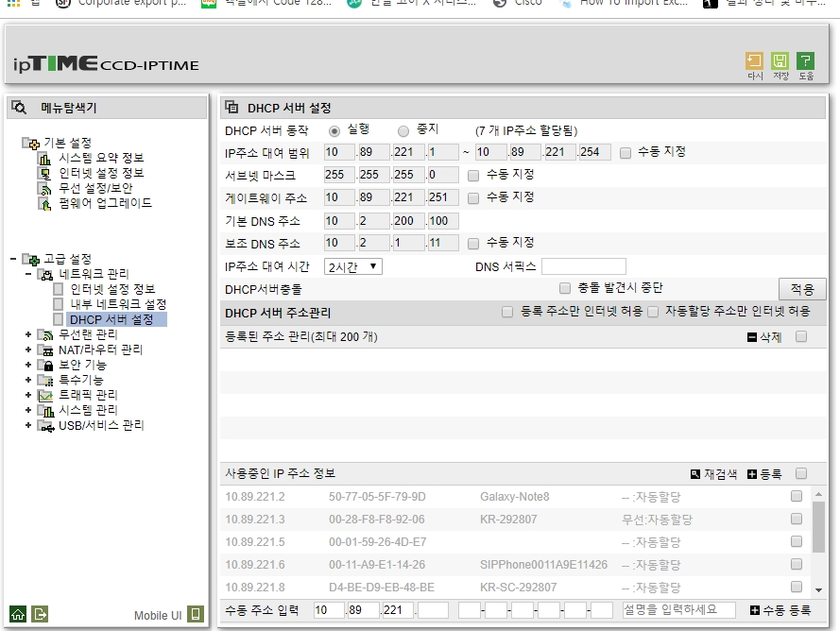The image size is (840, 631).
Task: Click the 보안 기능 lock icon
Action: pos(45,366)
